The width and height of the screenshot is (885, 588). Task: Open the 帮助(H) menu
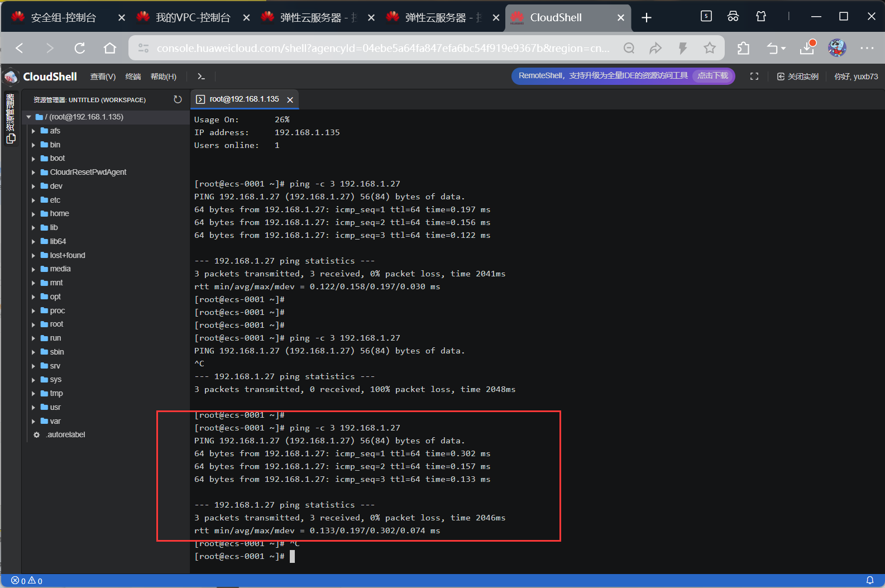tap(163, 77)
